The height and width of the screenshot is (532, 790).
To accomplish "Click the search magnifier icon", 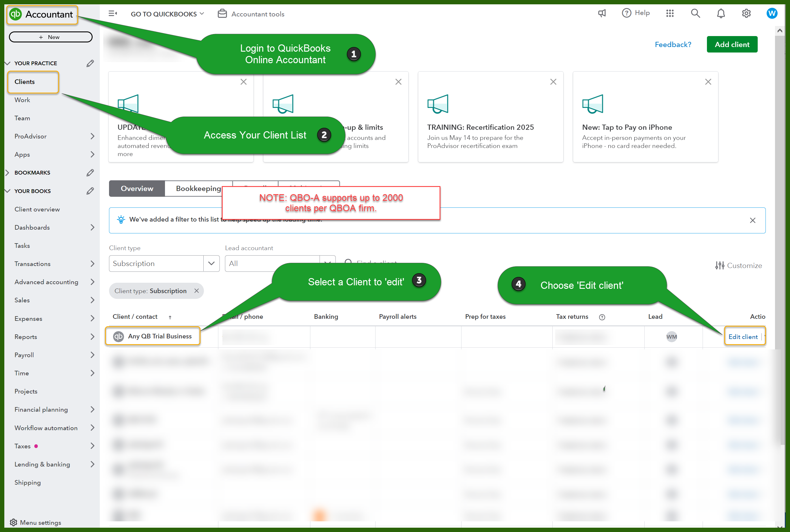I will click(x=695, y=13).
